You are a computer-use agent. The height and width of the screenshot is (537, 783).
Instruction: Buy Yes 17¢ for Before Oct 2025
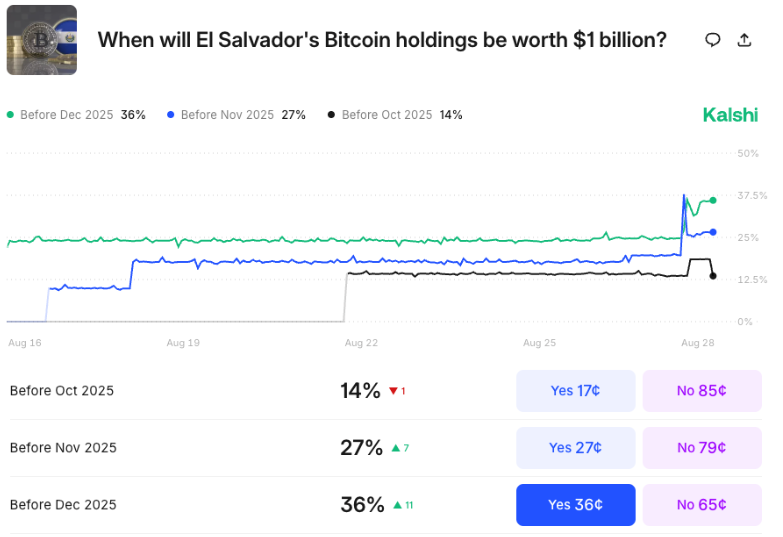(x=575, y=391)
